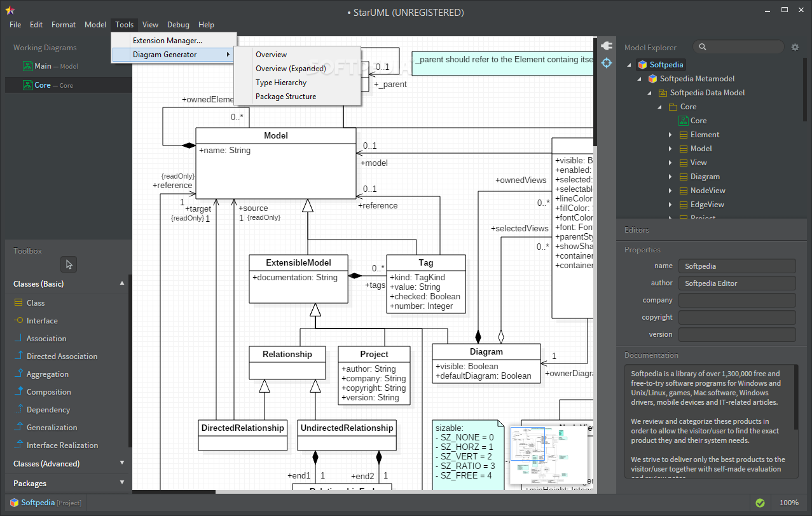Open the Main diagram from Working Diagrams
The image size is (812, 516).
pos(69,66)
